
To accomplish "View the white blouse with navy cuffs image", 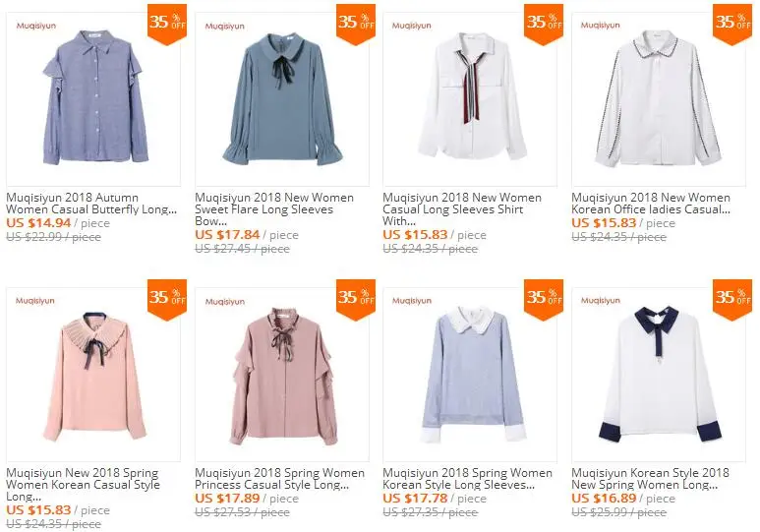I will (x=659, y=377).
